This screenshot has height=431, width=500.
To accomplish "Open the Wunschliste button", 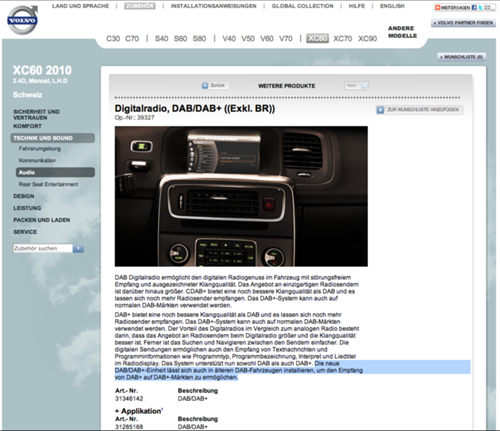I will (462, 57).
